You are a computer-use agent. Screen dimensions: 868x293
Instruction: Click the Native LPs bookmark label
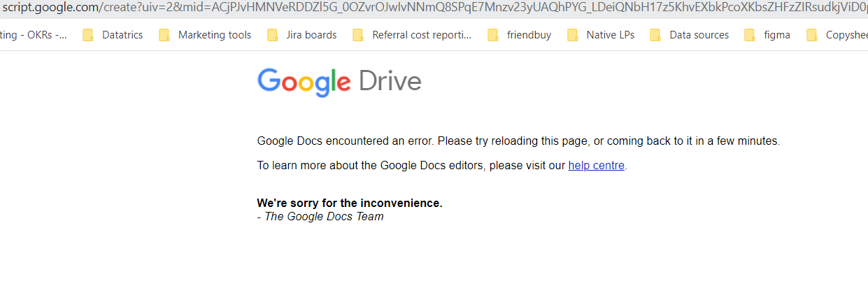point(611,35)
